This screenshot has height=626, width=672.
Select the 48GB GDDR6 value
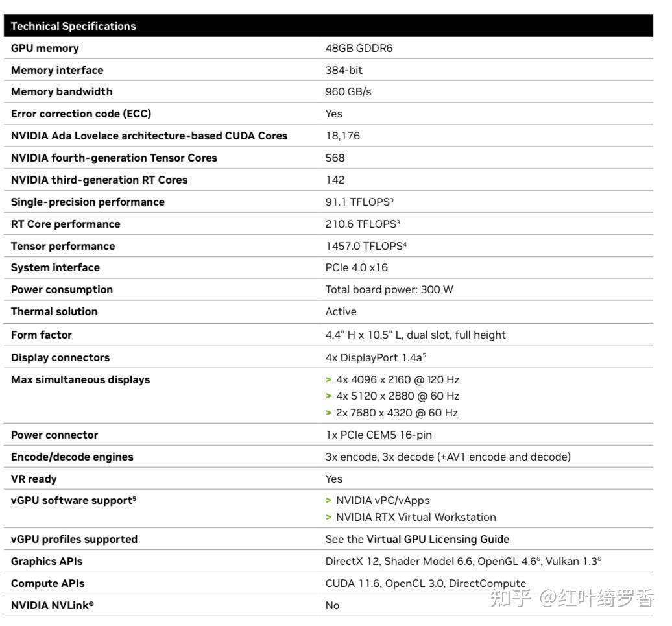[359, 48]
